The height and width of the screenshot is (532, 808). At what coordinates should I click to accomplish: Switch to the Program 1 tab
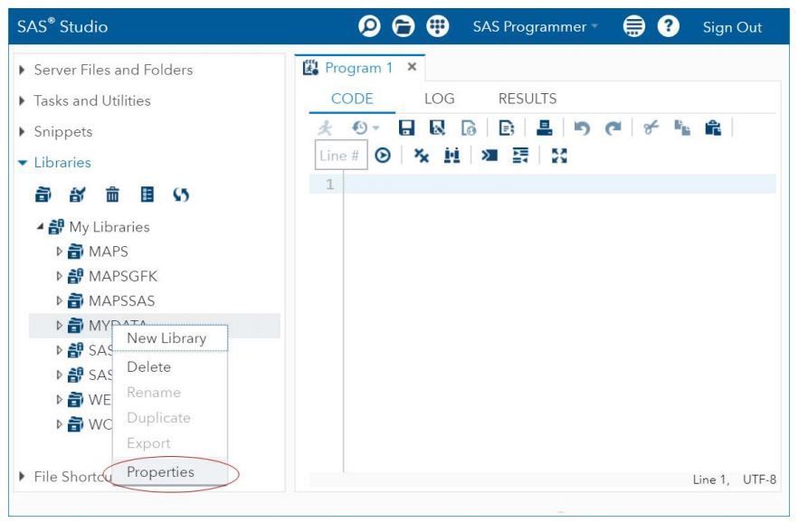tap(358, 68)
